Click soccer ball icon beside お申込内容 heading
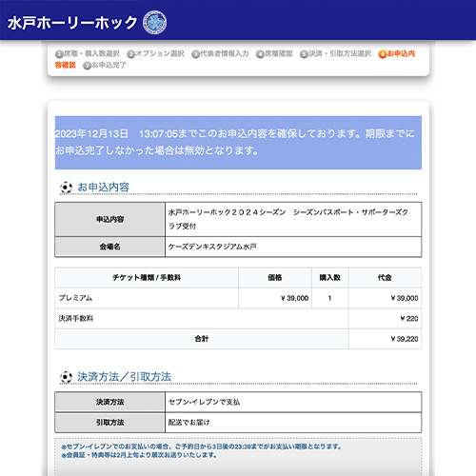 [x=66, y=188]
